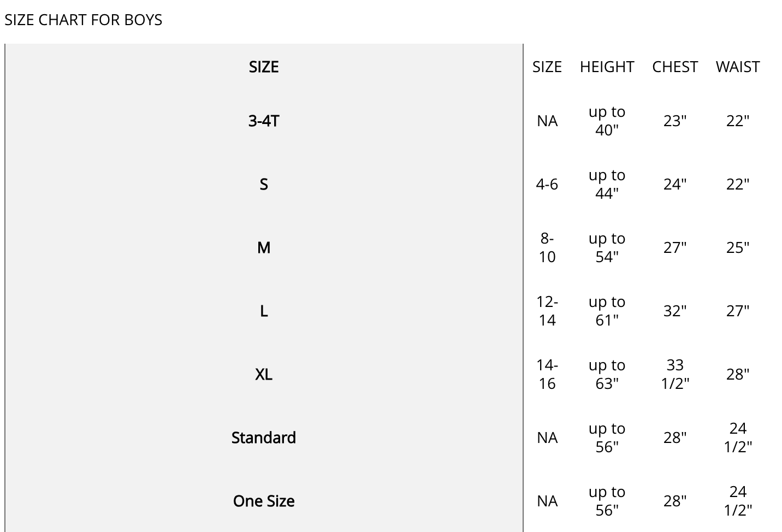This screenshot has width=782, height=532.
Task: Select the "up to 63"" height cell
Action: point(607,374)
